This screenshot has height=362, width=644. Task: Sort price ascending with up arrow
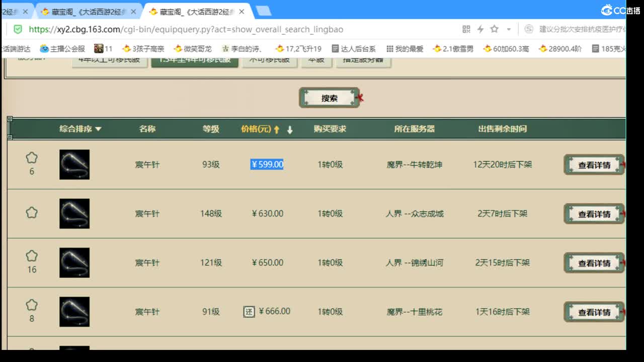pos(276,129)
